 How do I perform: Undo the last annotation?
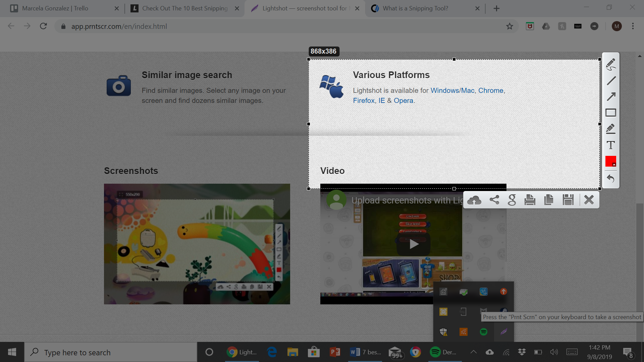coord(611,179)
